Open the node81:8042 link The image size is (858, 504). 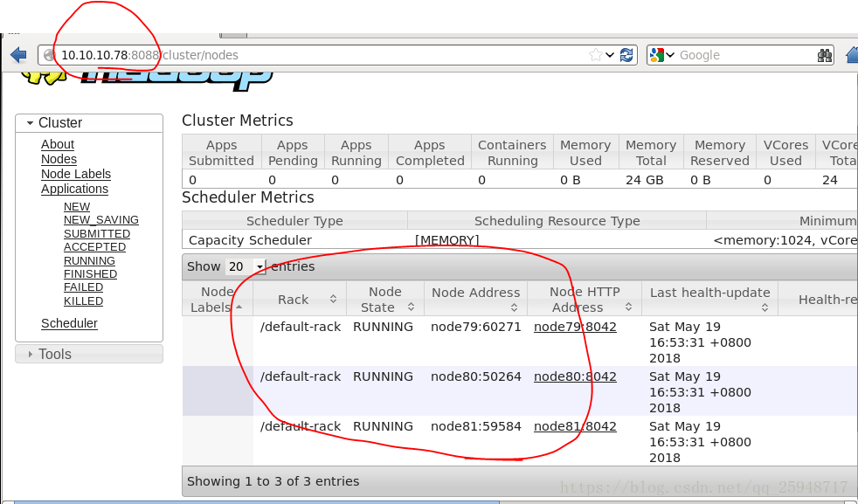tap(575, 426)
